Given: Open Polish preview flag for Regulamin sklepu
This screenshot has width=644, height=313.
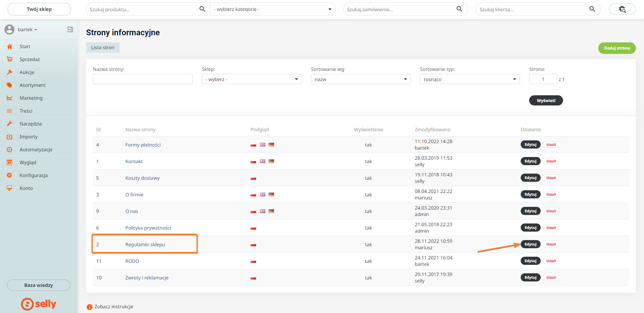Looking at the screenshot, I should 253,245.
